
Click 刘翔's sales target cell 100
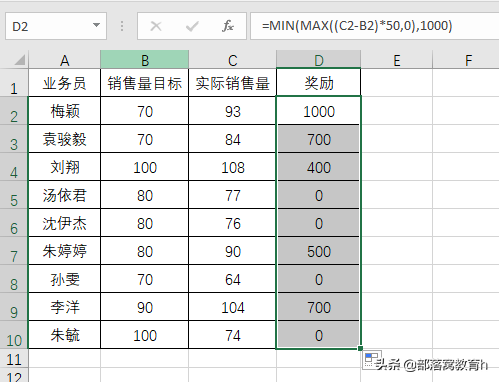point(144,167)
